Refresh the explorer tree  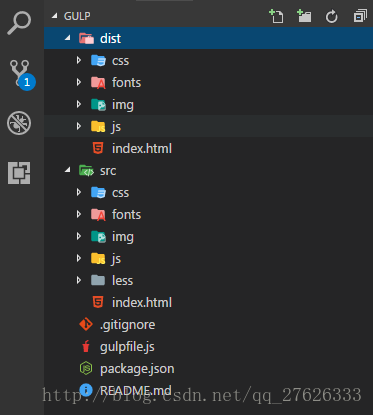click(x=332, y=16)
